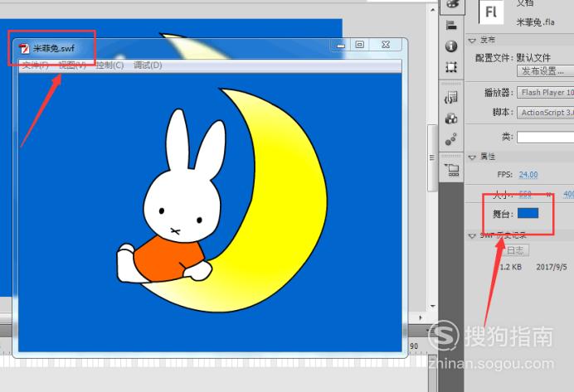Click the 日志 button
The image size is (574, 392).
(x=515, y=250)
